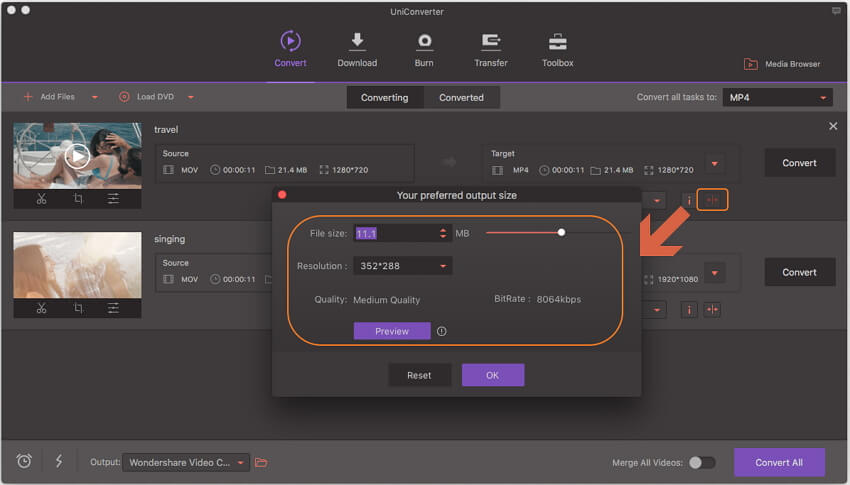Image resolution: width=850 pixels, height=485 pixels.
Task: Click the feedback icon in title bar
Action: [836, 11]
